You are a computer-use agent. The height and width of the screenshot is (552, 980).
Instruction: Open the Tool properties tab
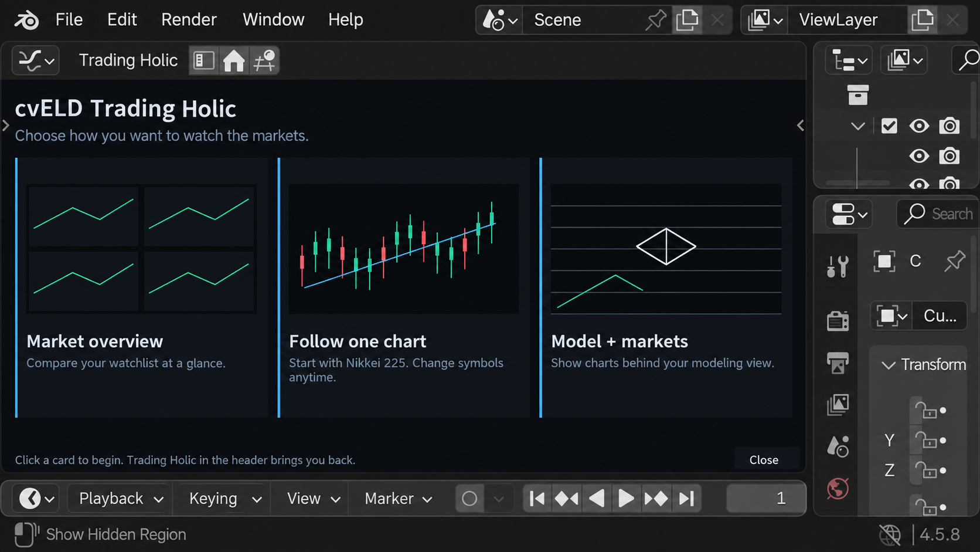click(838, 266)
